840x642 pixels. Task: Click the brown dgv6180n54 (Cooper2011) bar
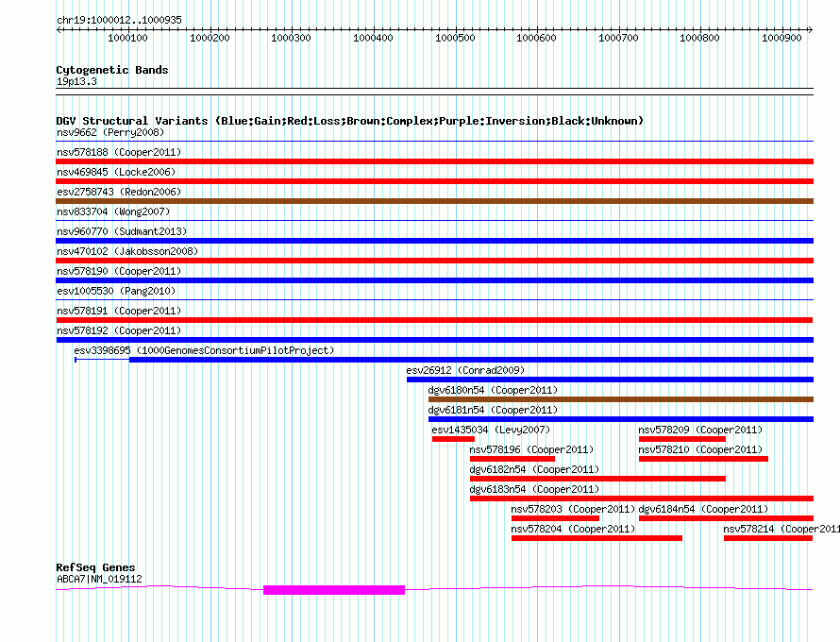point(621,399)
